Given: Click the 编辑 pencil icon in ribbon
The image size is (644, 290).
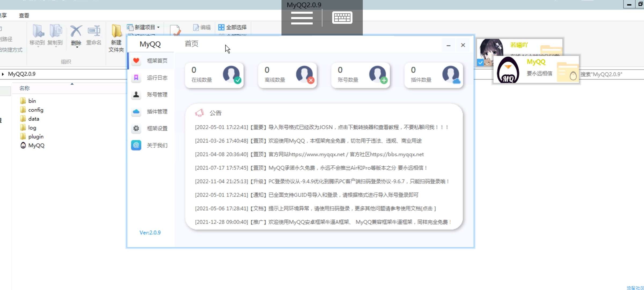Looking at the screenshot, I should coord(196,27).
